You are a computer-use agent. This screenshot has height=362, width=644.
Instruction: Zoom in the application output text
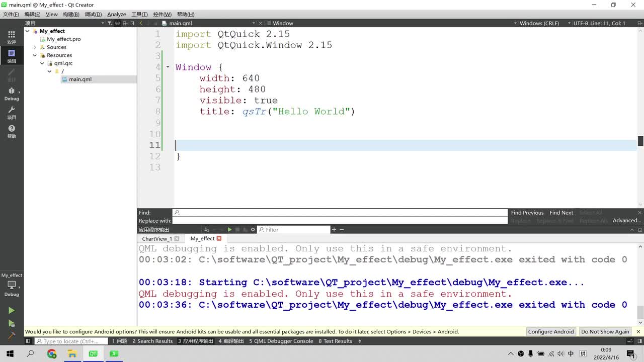click(x=334, y=230)
